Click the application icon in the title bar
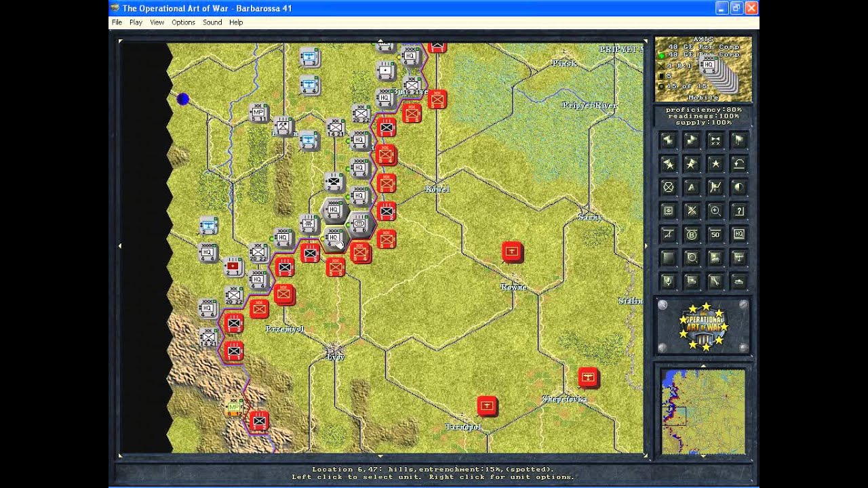 pos(115,8)
